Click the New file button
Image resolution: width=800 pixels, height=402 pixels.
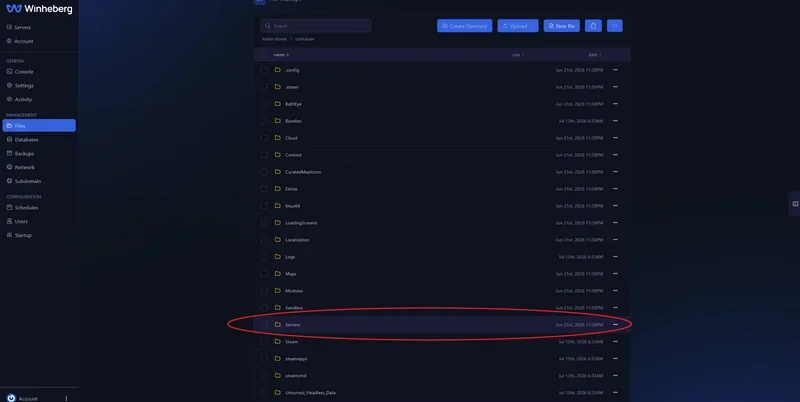(561, 26)
